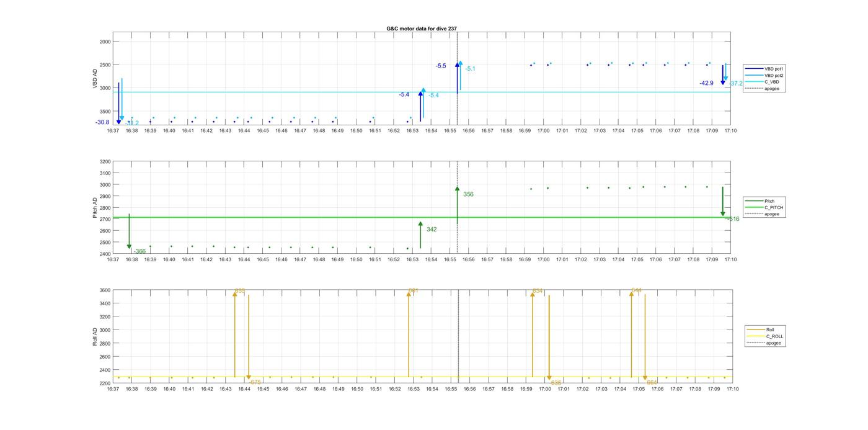This screenshot has height=430, width=868.
Task: Click the 3600 tick on Roll y-axis
Action: click(x=105, y=290)
